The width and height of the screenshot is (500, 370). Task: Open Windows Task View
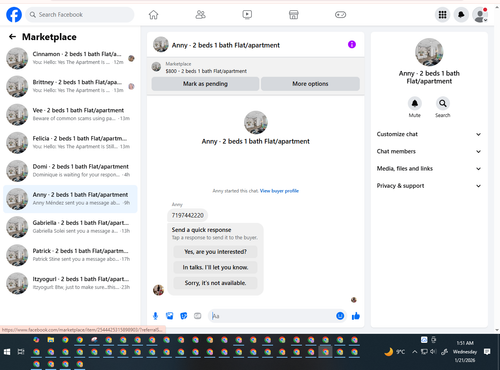coord(21,352)
